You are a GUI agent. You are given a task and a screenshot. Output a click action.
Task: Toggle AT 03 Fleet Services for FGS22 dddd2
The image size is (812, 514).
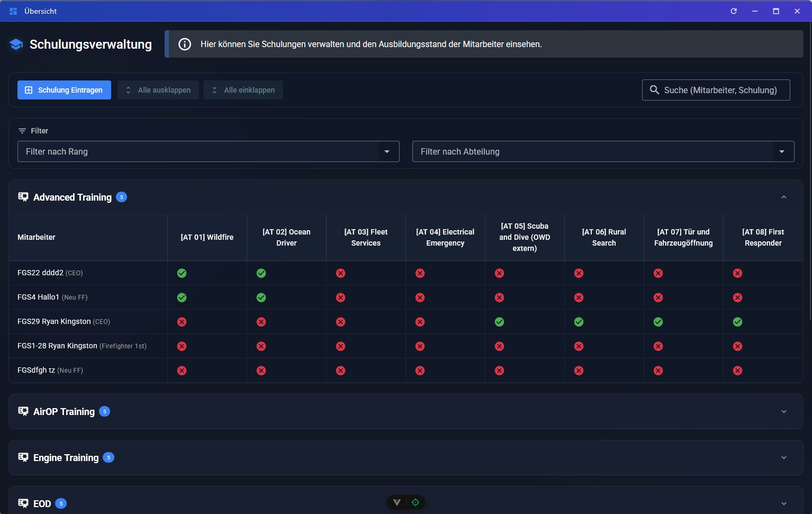(340, 273)
